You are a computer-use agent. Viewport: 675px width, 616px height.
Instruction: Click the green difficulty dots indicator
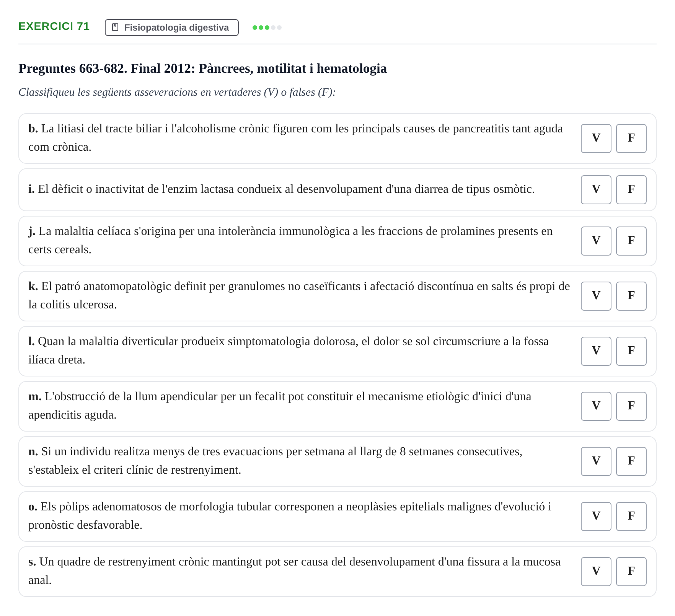[x=267, y=28]
